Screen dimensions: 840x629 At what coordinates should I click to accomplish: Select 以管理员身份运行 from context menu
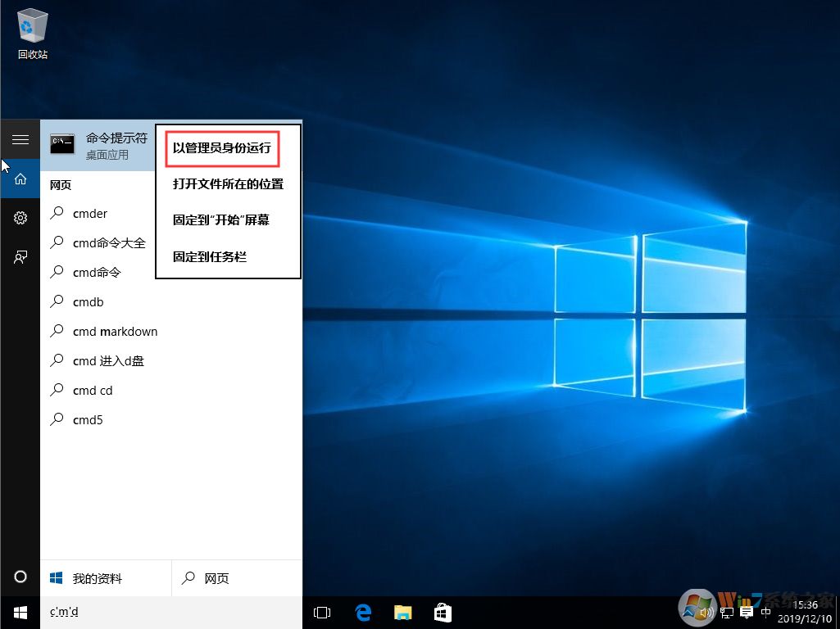point(221,148)
